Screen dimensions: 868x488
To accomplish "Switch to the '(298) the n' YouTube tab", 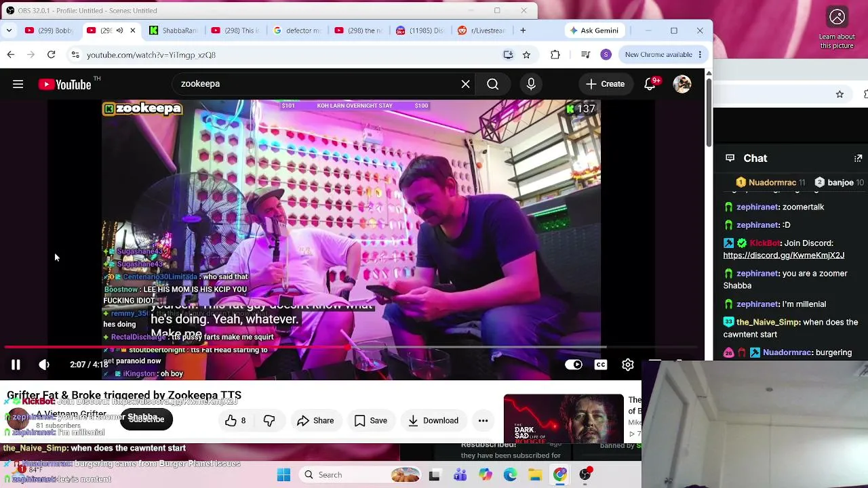I will click(x=359, y=30).
